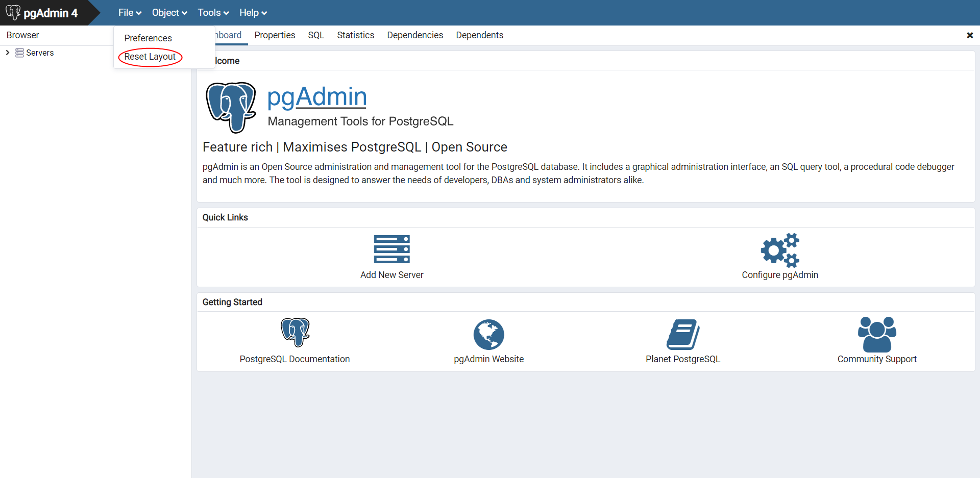
Task: Open the Object menu dropdown
Action: click(x=169, y=13)
